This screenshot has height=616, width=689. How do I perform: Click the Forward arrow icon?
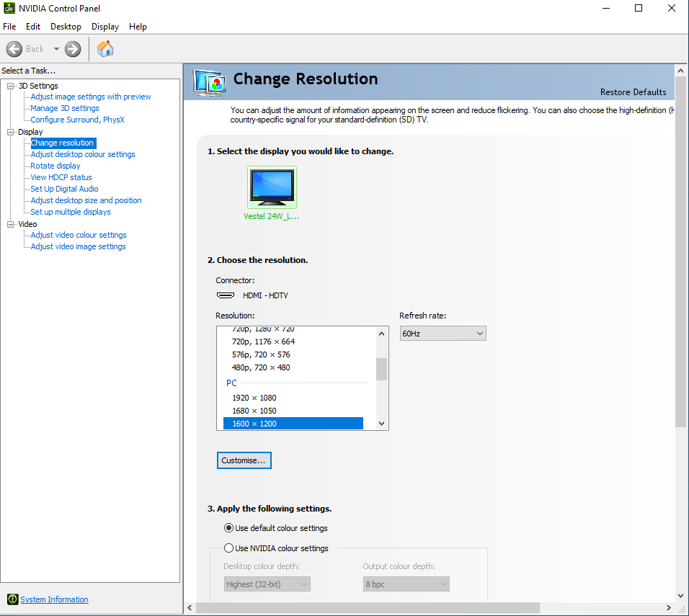pos(73,49)
